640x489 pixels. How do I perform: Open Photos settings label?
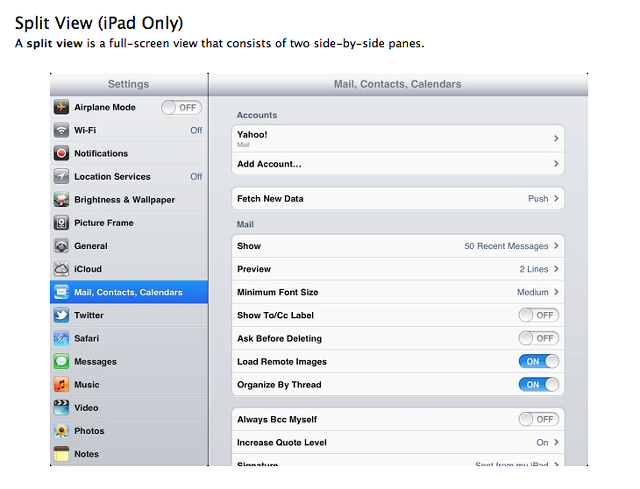pyautogui.click(x=89, y=431)
